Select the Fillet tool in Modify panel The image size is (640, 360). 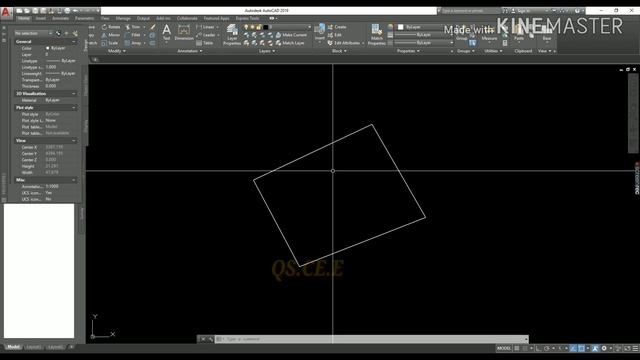[133, 35]
